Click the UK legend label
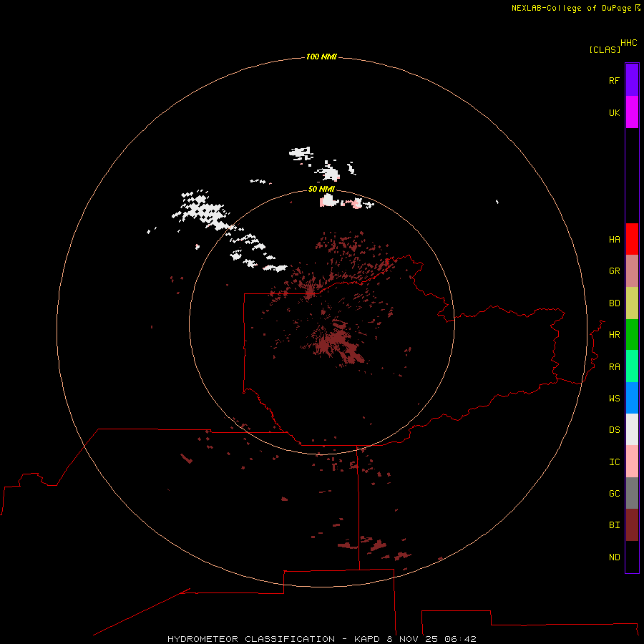644x644 pixels. 614,112
